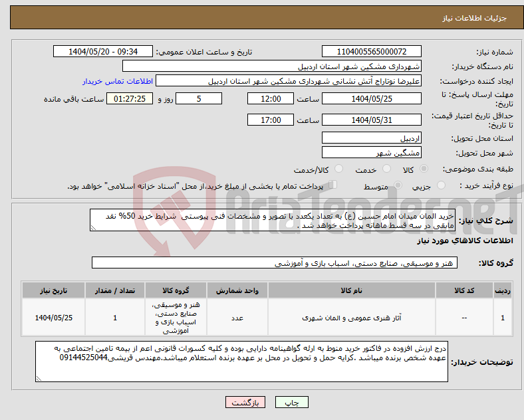Click the delivery province field اردبیل
This screenshot has height=420, width=524.
click(372, 138)
